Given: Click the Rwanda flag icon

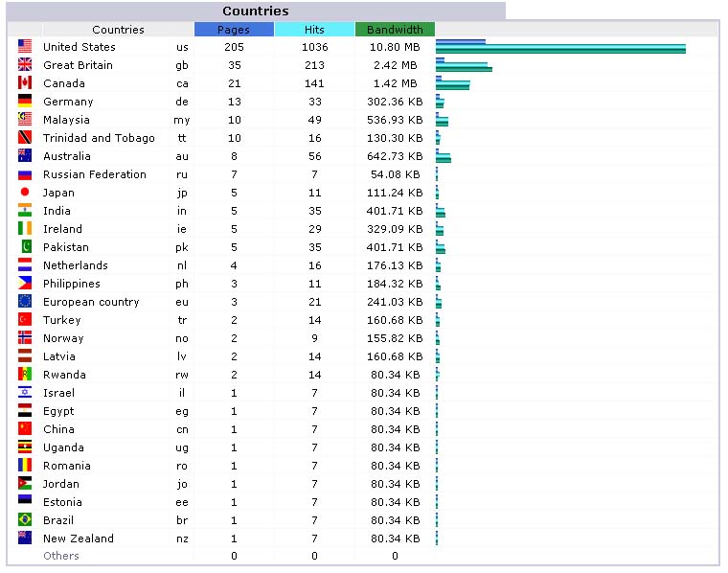Looking at the screenshot, I should tap(25, 374).
